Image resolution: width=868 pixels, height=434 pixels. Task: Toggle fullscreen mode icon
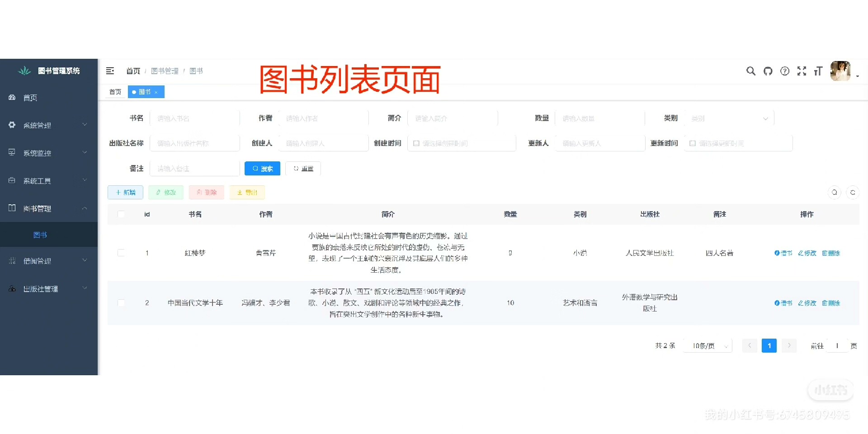[x=802, y=71]
